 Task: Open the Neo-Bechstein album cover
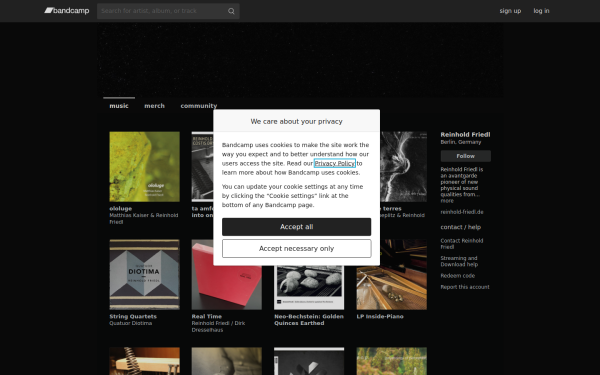click(309, 288)
